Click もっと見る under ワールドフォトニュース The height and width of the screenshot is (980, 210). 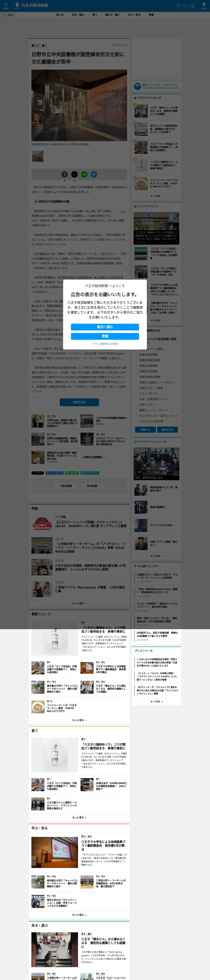156,556
